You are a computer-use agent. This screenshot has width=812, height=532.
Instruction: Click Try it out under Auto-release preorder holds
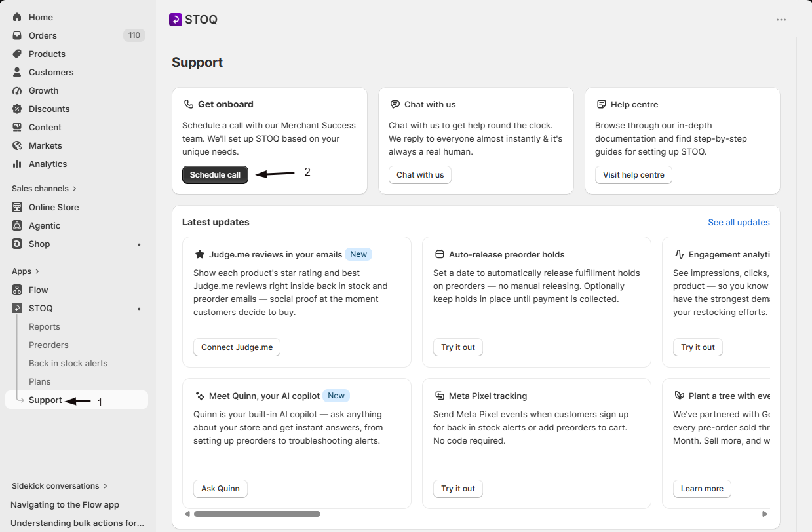[x=458, y=347]
